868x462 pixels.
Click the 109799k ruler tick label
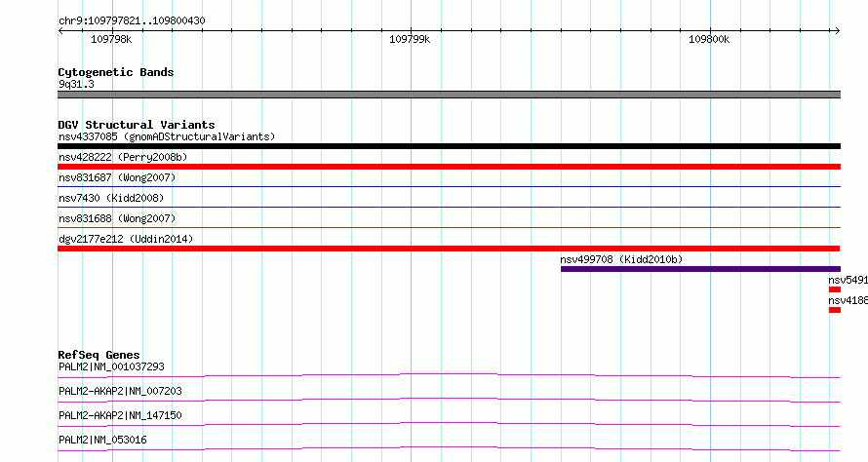click(x=410, y=39)
